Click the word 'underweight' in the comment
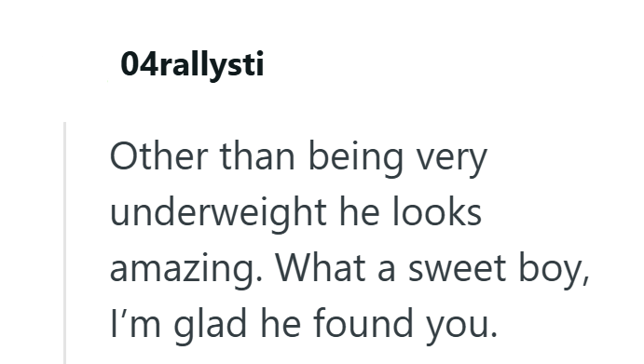Viewport: 644px width, 364px height. [218, 214]
